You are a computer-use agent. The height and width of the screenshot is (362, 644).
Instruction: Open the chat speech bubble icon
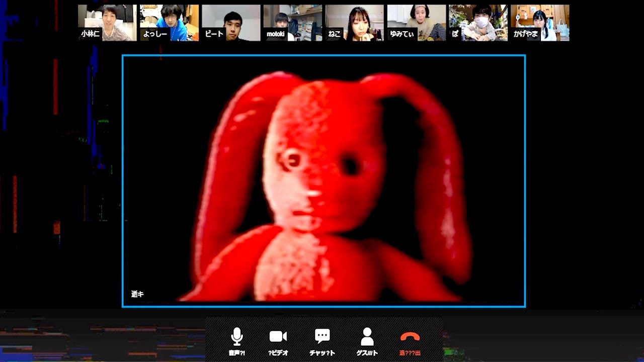[322, 336]
